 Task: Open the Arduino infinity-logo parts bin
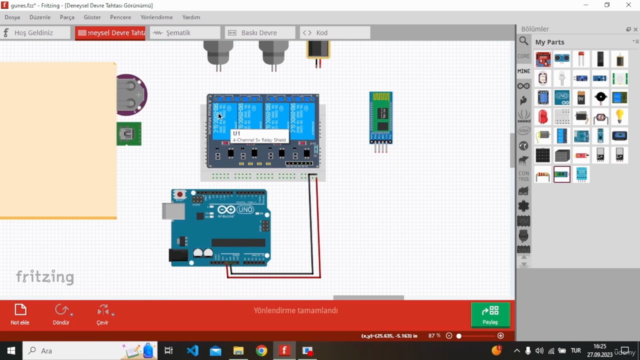(x=523, y=86)
